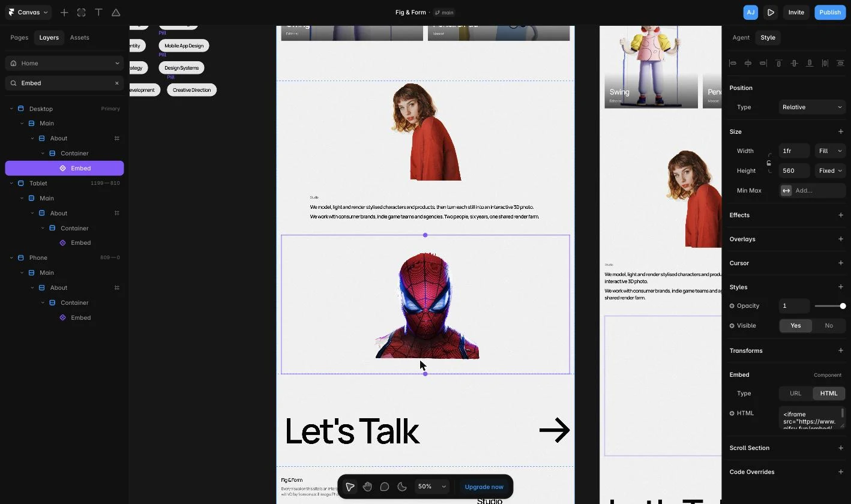
Task: Switch Embed type to HTML
Action: click(829, 393)
